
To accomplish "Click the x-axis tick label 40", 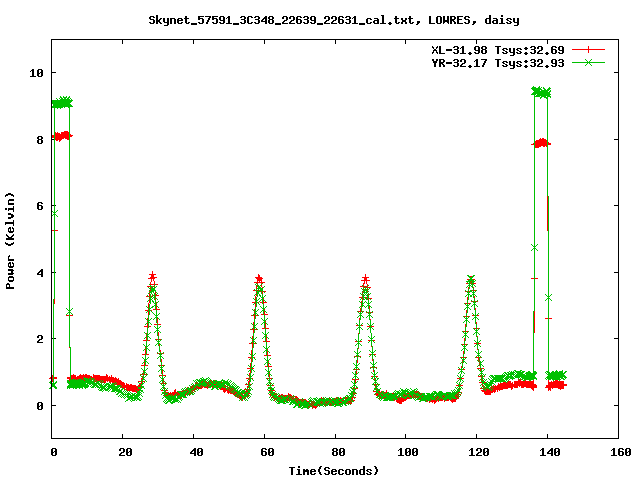I will click(196, 452).
